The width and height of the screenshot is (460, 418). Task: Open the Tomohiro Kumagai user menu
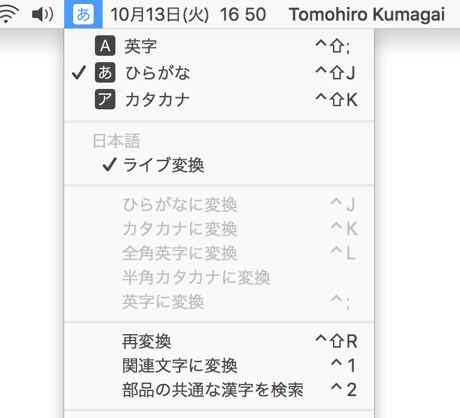(x=367, y=14)
